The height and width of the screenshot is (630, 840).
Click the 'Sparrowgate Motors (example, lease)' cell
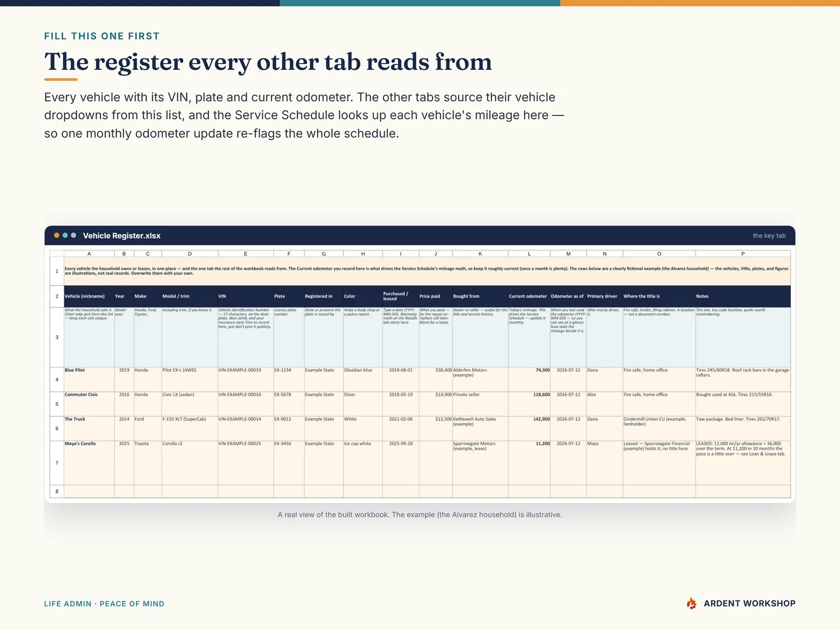pyautogui.click(x=480, y=463)
